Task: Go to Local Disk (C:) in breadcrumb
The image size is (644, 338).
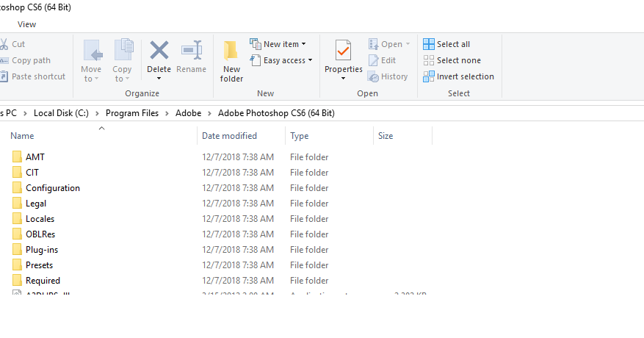Action: (x=61, y=113)
